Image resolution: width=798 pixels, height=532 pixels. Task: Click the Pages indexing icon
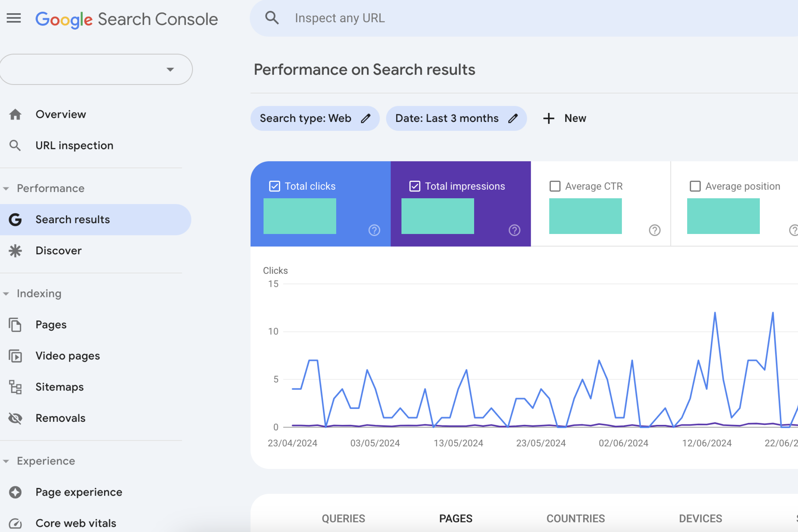(15, 324)
